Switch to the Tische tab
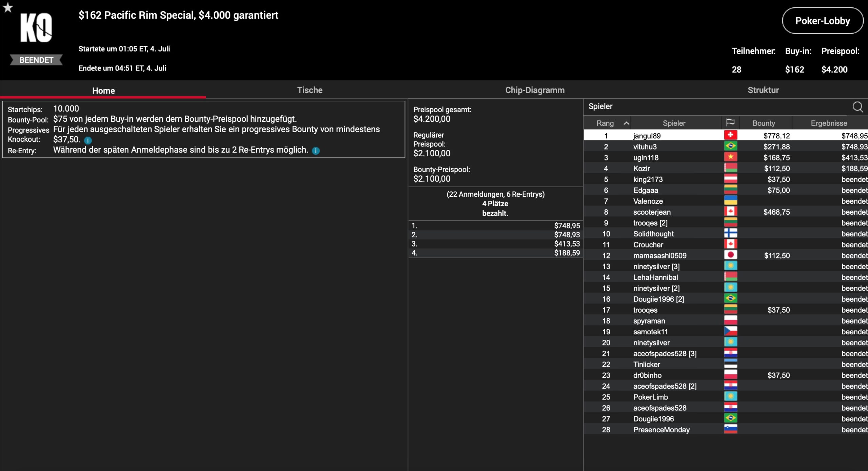The height and width of the screenshot is (471, 868). click(x=310, y=90)
